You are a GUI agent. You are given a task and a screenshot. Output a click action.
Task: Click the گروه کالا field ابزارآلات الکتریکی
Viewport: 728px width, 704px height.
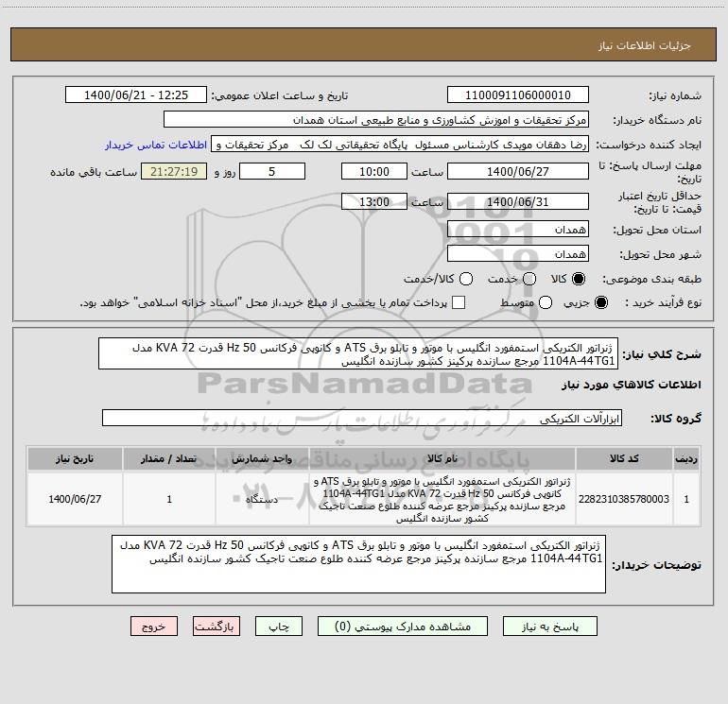(x=362, y=418)
